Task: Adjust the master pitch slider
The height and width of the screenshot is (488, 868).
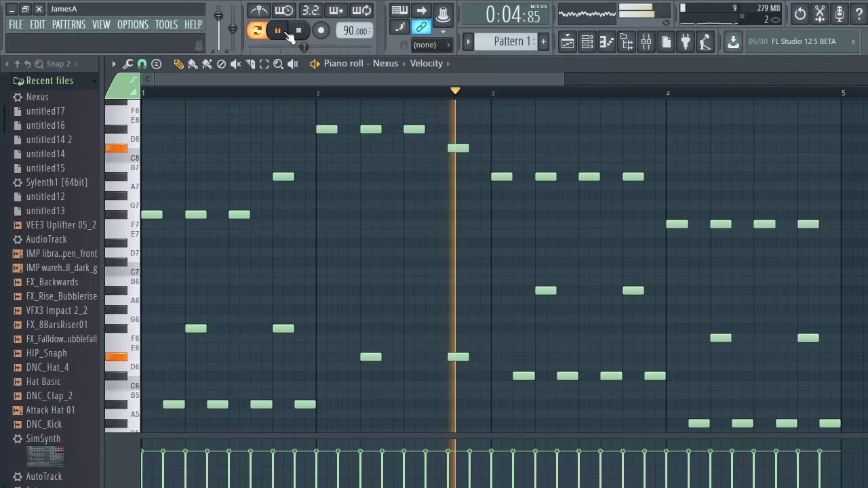Action: pyautogui.click(x=233, y=27)
